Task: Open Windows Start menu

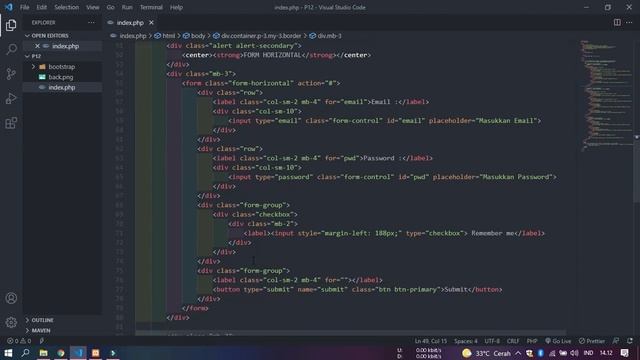Action: pos(8,353)
